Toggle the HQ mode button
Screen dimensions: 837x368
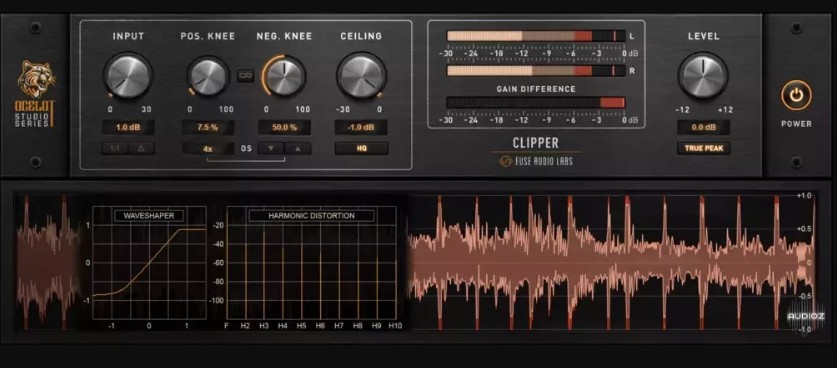(x=361, y=148)
